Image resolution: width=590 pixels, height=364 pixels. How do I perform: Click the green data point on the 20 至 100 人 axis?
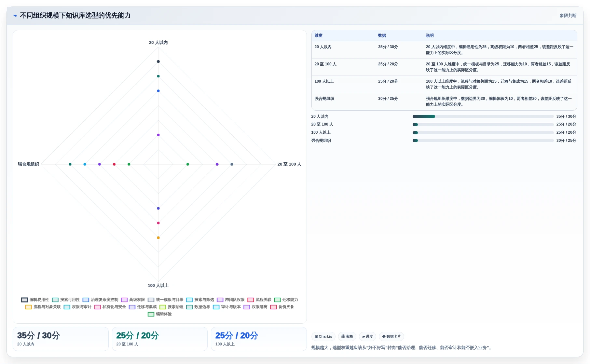click(x=188, y=164)
